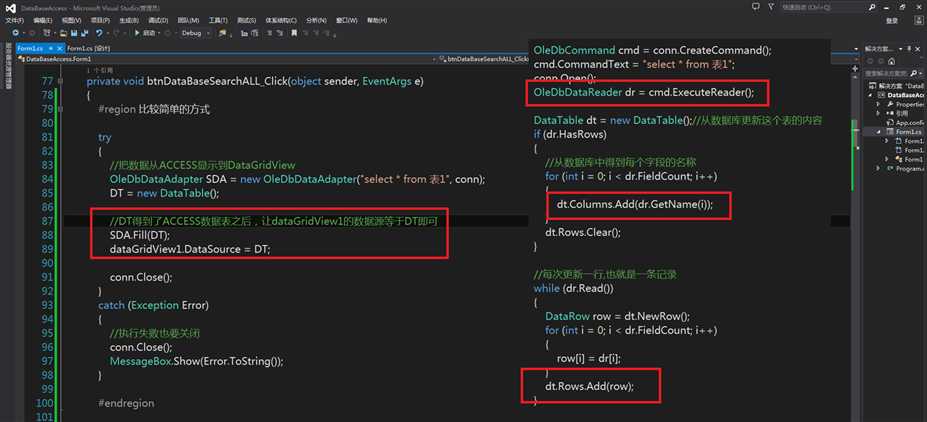Click the notifications filter icon in title bar

coord(771,7)
